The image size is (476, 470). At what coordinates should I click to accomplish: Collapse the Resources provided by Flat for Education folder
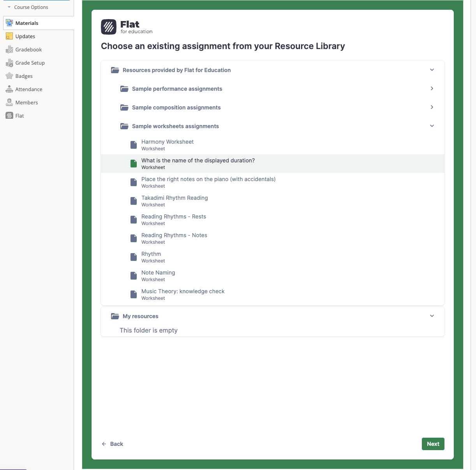point(432,70)
